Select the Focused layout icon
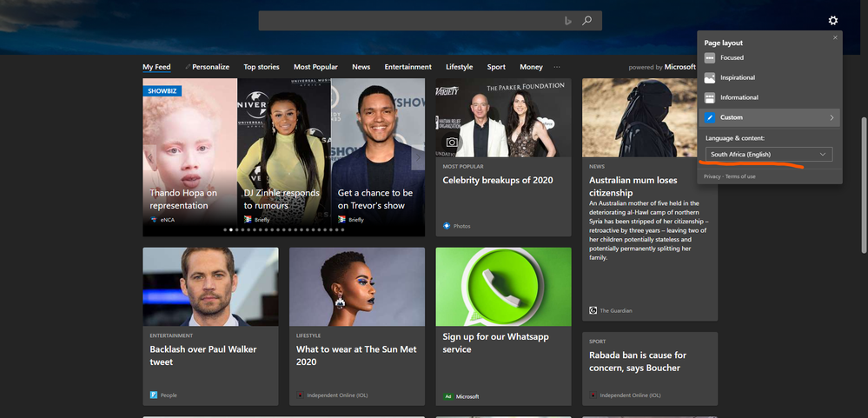The image size is (868, 418). click(710, 57)
